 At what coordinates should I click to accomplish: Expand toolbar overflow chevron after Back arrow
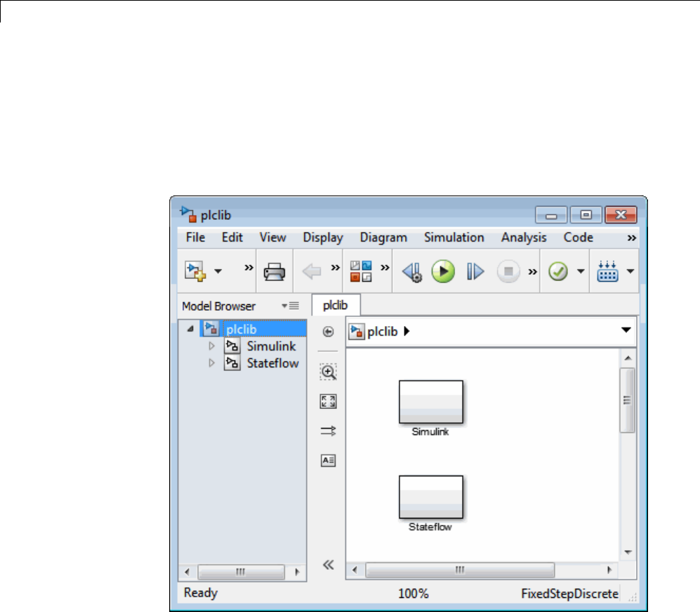coord(336,268)
